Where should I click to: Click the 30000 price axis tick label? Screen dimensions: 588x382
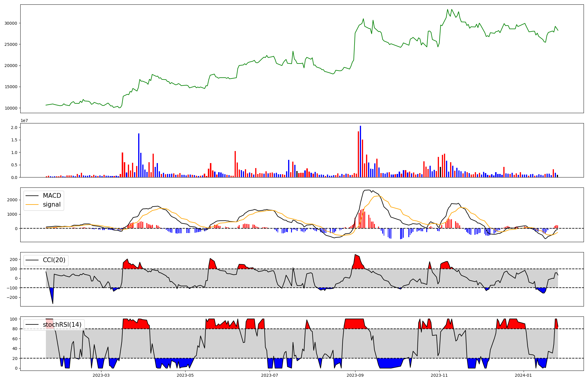pyautogui.click(x=11, y=23)
